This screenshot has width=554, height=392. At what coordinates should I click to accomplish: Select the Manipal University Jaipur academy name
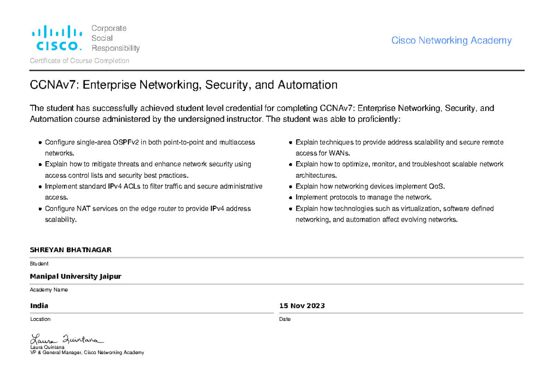pyautogui.click(x=76, y=276)
